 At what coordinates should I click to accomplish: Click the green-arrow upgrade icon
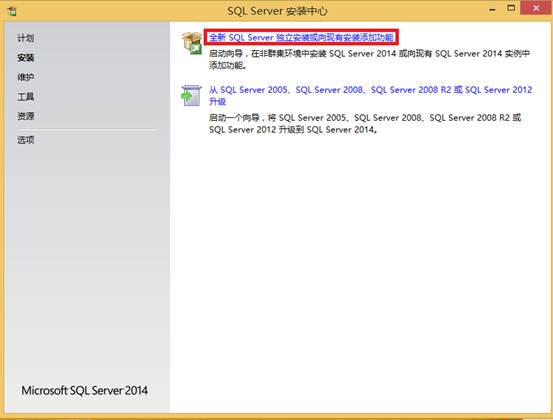pos(191,96)
